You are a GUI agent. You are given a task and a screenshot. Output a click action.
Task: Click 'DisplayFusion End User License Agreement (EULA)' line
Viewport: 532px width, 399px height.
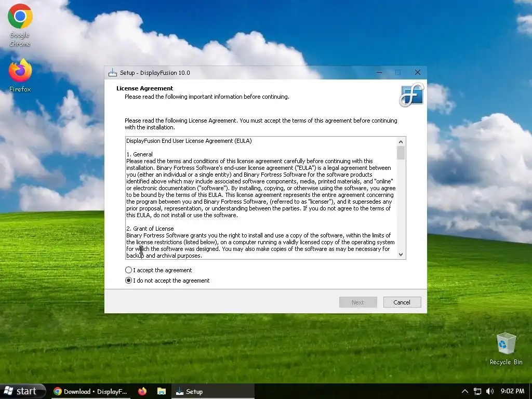pyautogui.click(x=189, y=141)
